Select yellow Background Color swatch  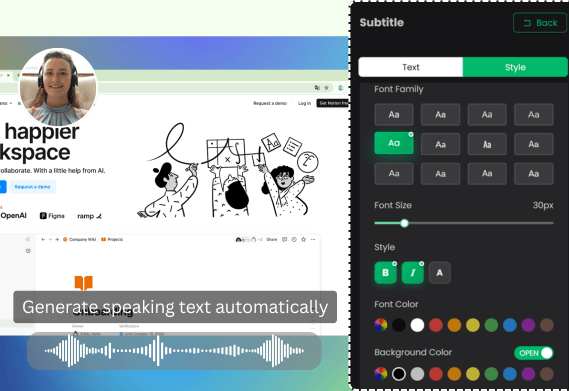tap(473, 374)
